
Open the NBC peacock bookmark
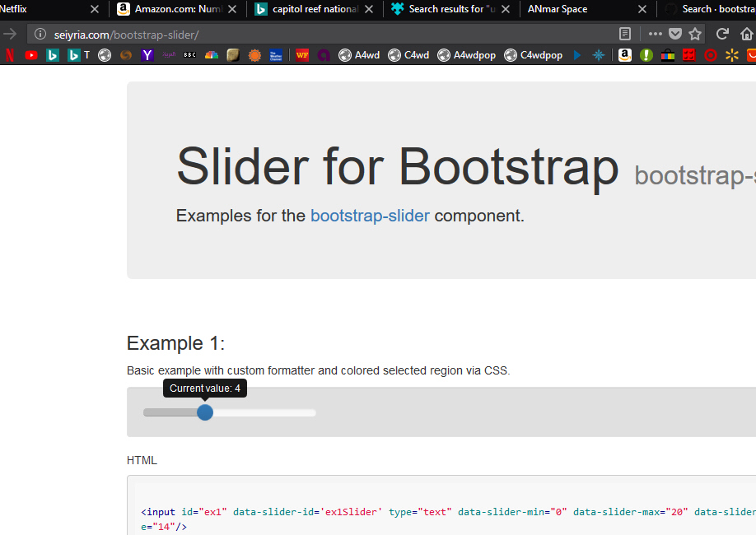[212, 55]
